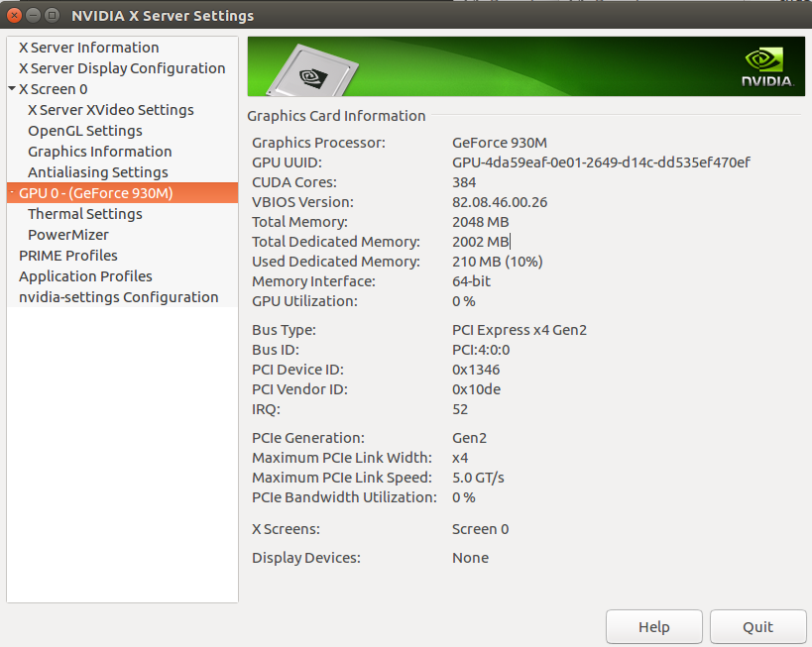This screenshot has width=812, height=647.
Task: Select X Server Information in the sidebar
Action: tap(88, 47)
